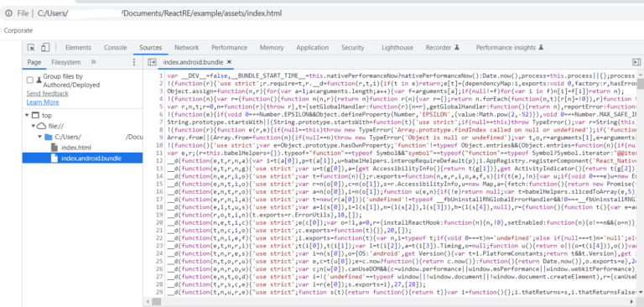Click the Send feedback link
Image resolution: width=644 pixels, height=307 pixels.
click(x=48, y=94)
